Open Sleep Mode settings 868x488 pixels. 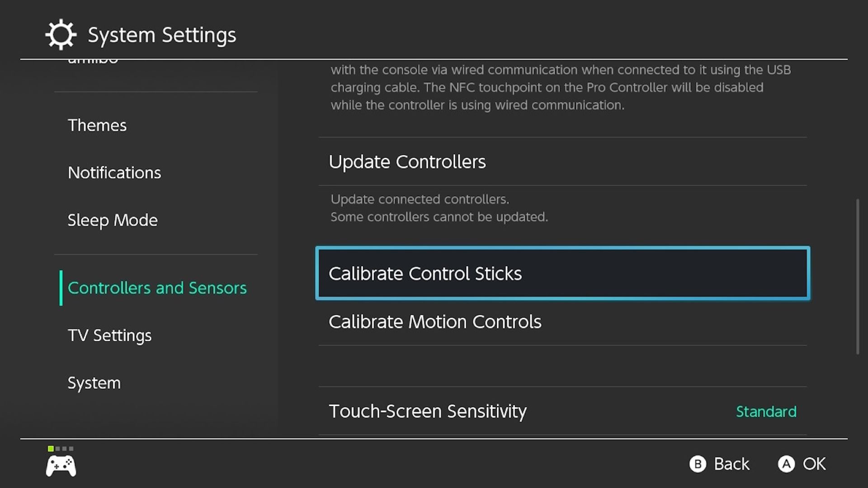112,219
